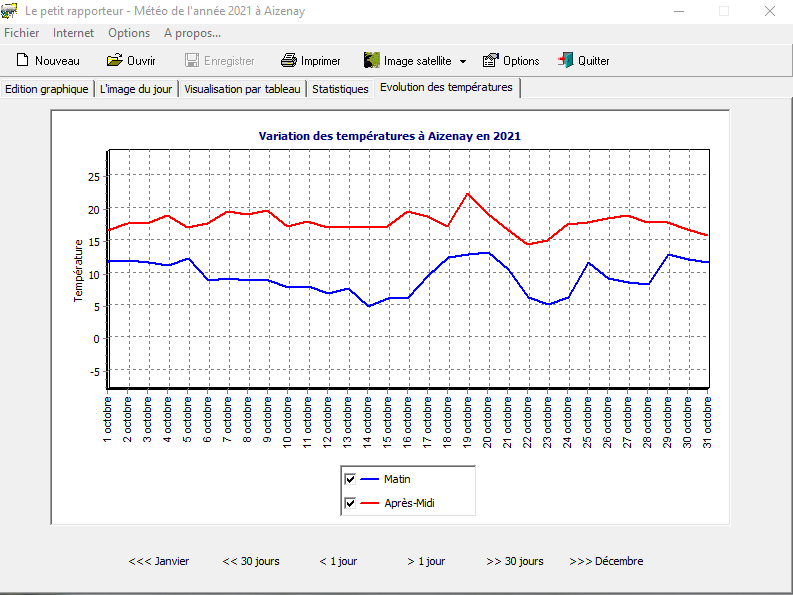Go back one day with < 1 jour

tap(338, 561)
